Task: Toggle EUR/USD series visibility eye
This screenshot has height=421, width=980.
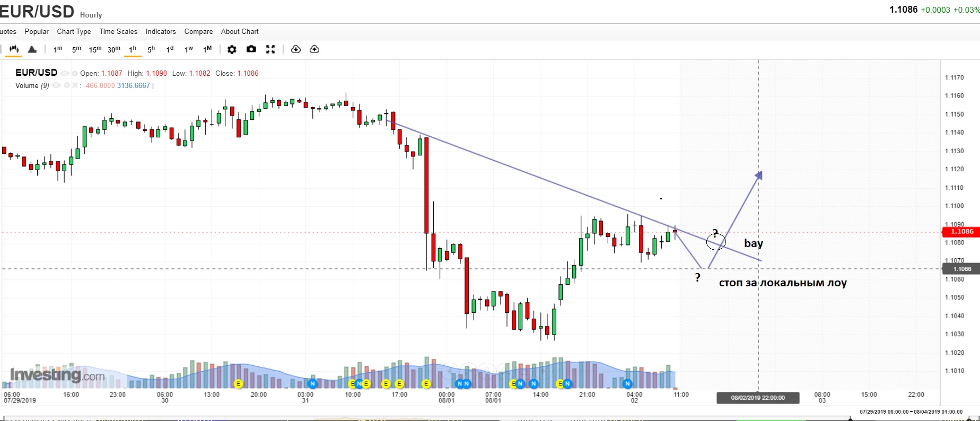Action: [x=65, y=73]
